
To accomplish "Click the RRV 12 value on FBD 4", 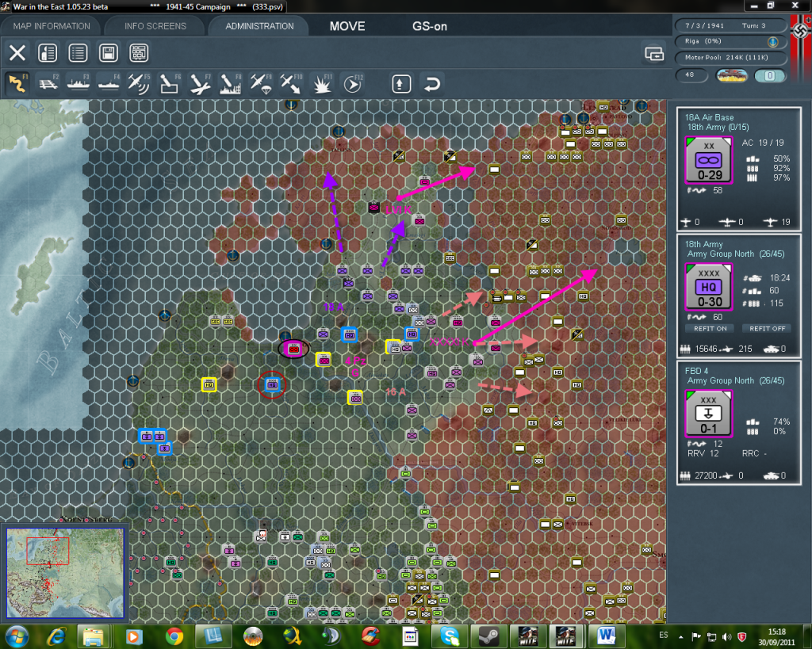I will point(703,453).
